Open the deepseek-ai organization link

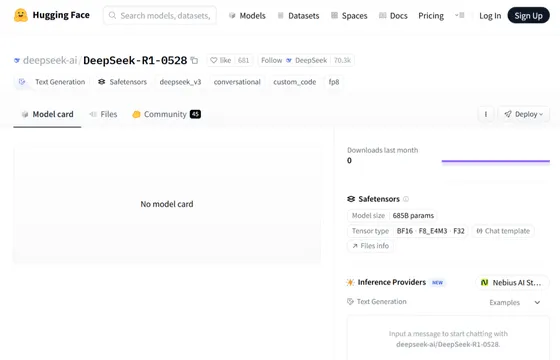pyautogui.click(x=50, y=60)
